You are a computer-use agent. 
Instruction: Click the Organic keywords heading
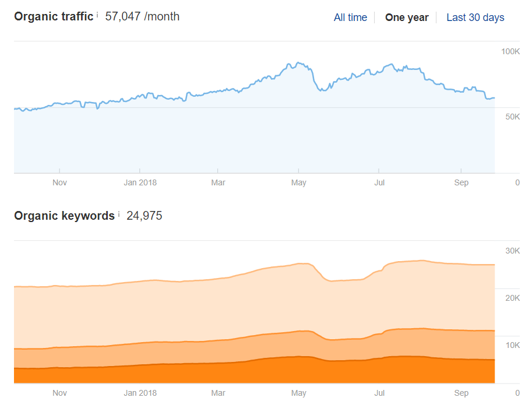pyautogui.click(x=65, y=216)
